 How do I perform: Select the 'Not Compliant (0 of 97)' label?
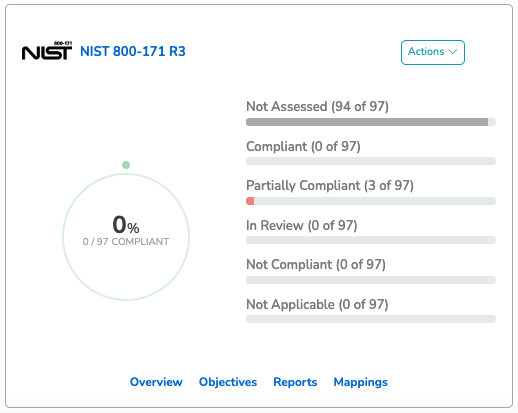point(316,264)
